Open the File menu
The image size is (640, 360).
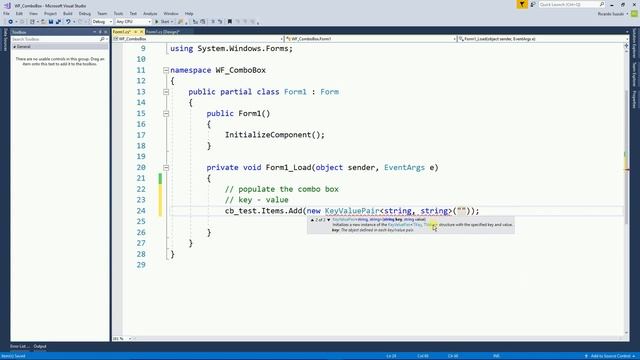coord(7,13)
